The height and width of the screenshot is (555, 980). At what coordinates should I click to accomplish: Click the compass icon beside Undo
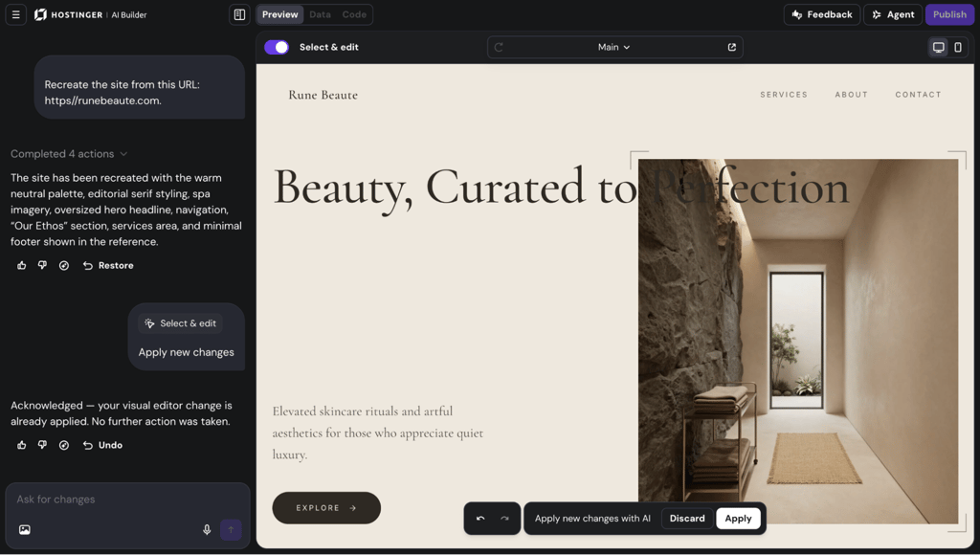pyautogui.click(x=64, y=445)
